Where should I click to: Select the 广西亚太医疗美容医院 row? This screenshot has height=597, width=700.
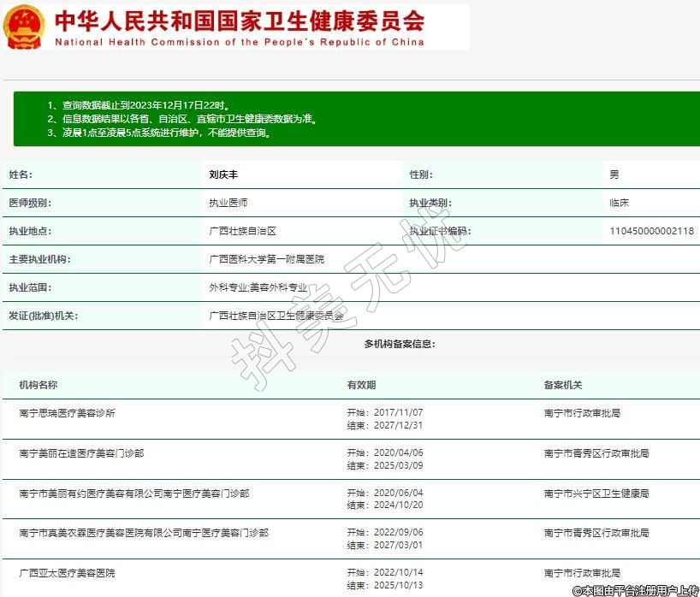[67, 573]
